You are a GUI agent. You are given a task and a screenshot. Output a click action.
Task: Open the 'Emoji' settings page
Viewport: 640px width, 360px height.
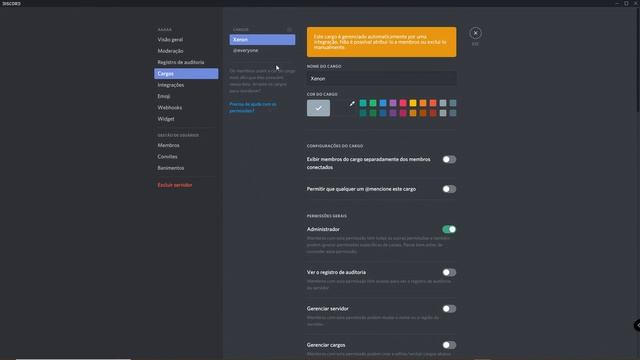click(x=186, y=96)
